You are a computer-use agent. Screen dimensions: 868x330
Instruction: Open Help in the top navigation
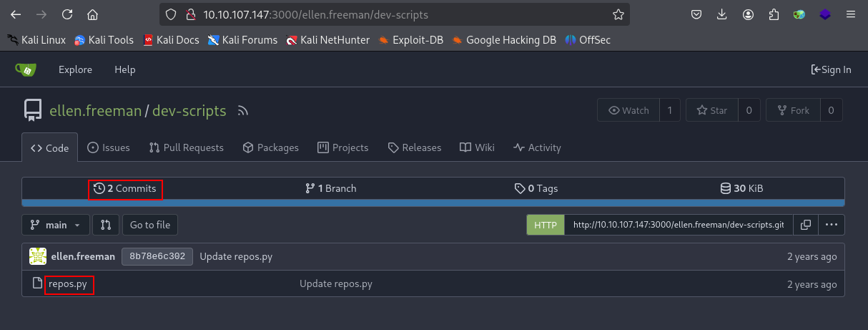125,69
